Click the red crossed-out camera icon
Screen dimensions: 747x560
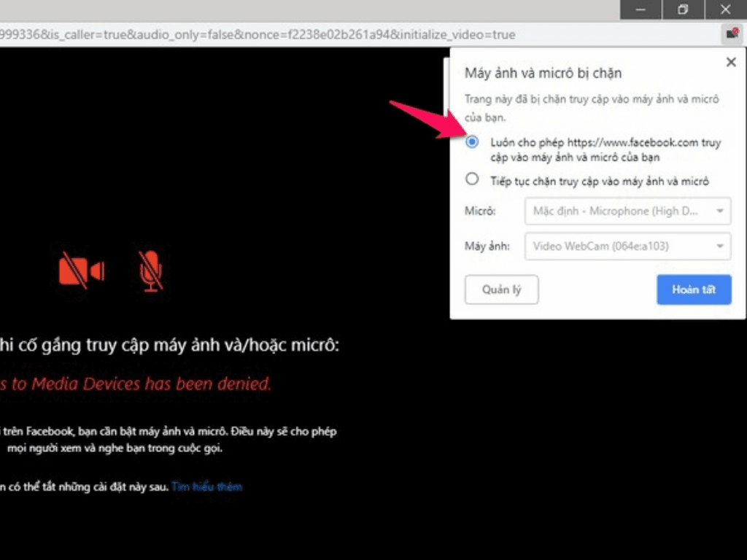click(81, 271)
